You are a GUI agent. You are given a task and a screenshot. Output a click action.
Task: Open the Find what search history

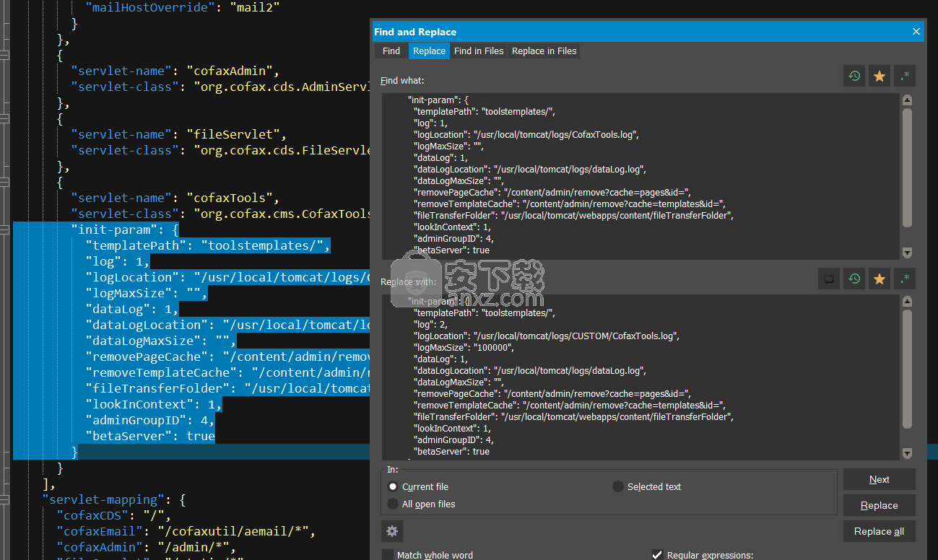point(854,76)
